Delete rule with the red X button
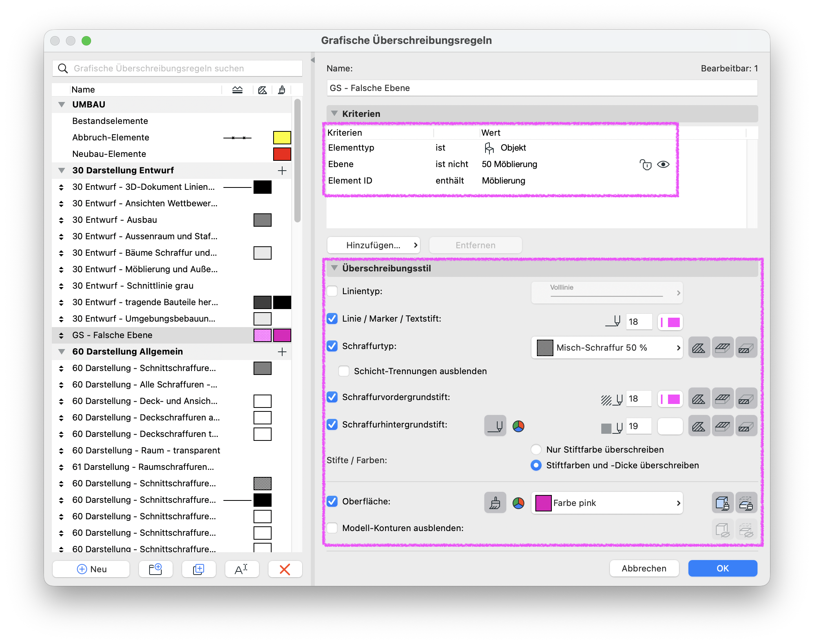This screenshot has width=814, height=644. coord(285,569)
